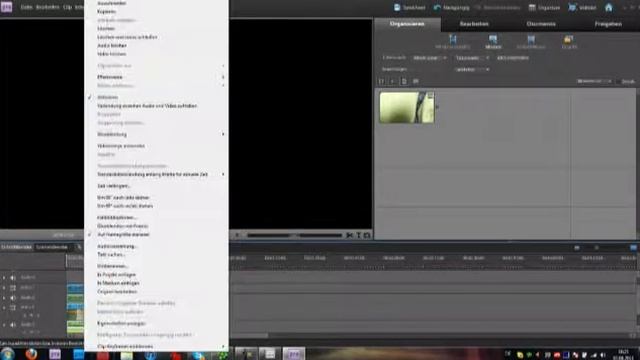Toggle checked Auf Framegröße skalieren entry
This screenshot has height=360, width=640.
coord(123,235)
